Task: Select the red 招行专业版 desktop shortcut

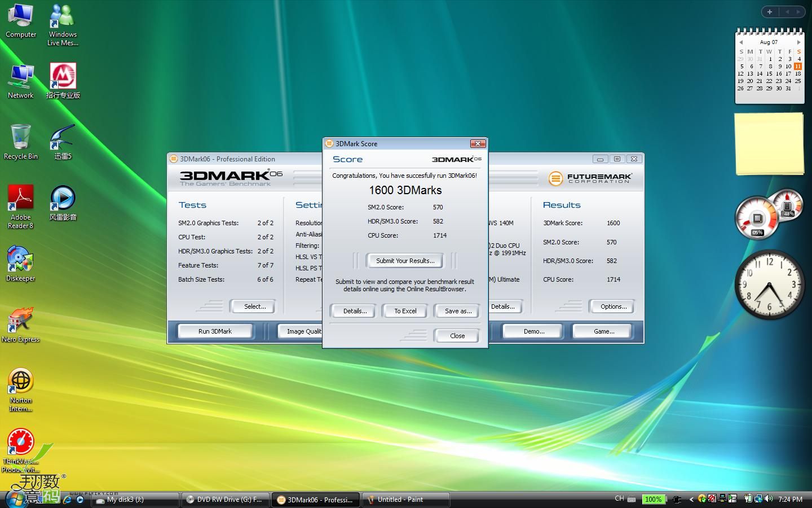Action: (x=63, y=82)
